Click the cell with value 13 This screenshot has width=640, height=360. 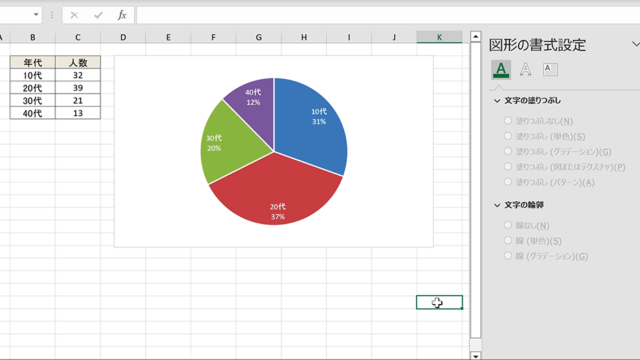[x=78, y=113]
